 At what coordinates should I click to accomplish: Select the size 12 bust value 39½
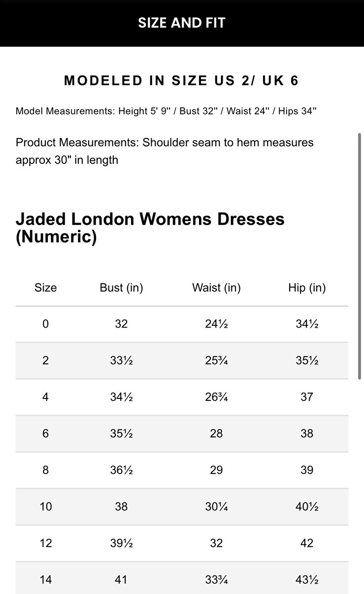(121, 543)
